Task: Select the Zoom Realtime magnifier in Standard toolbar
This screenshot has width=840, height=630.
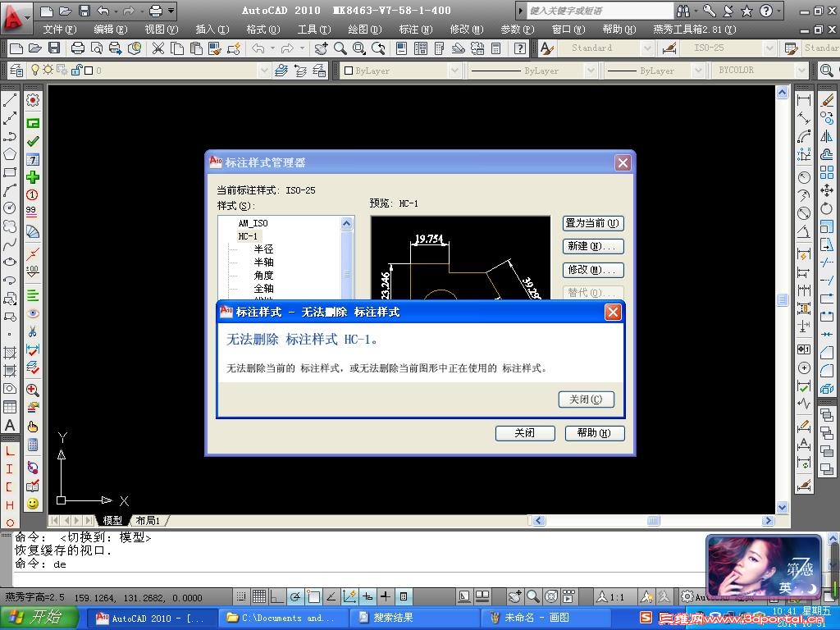Action: (x=340, y=48)
